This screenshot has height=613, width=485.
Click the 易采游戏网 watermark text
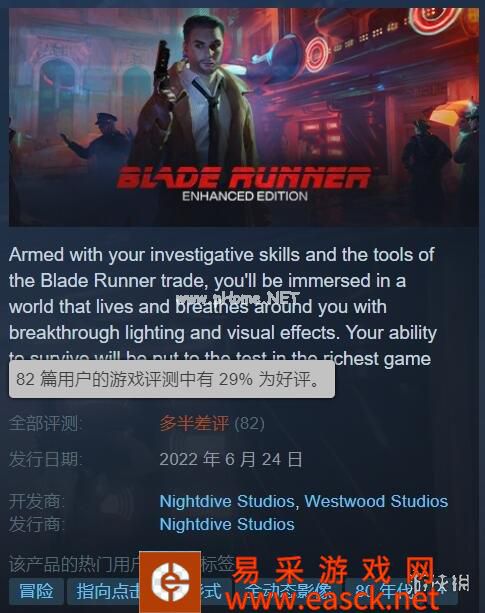click(x=333, y=570)
